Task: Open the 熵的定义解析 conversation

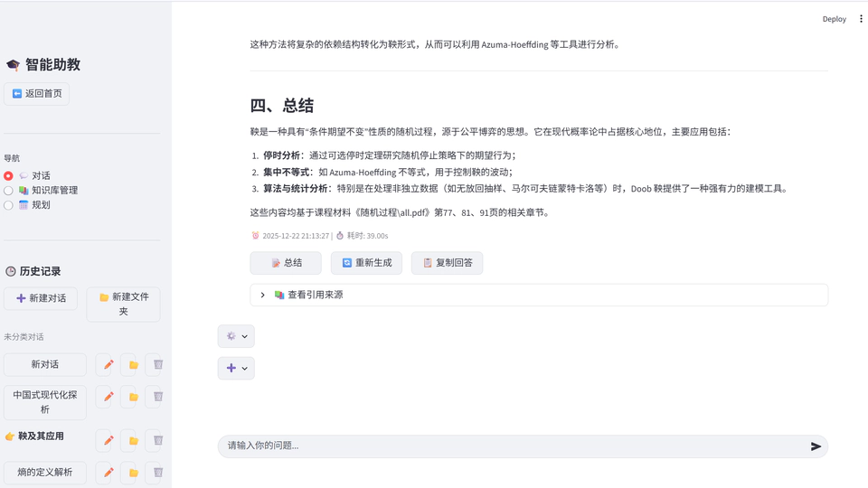Action: coord(45,473)
